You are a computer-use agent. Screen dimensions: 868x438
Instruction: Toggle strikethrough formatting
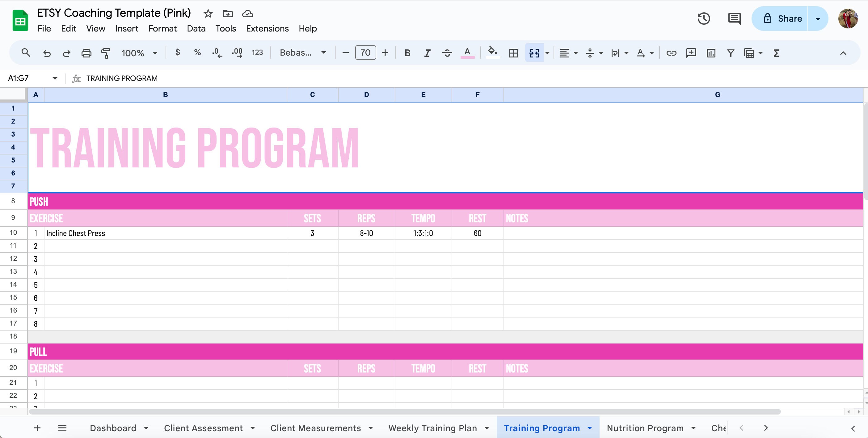[x=447, y=53]
